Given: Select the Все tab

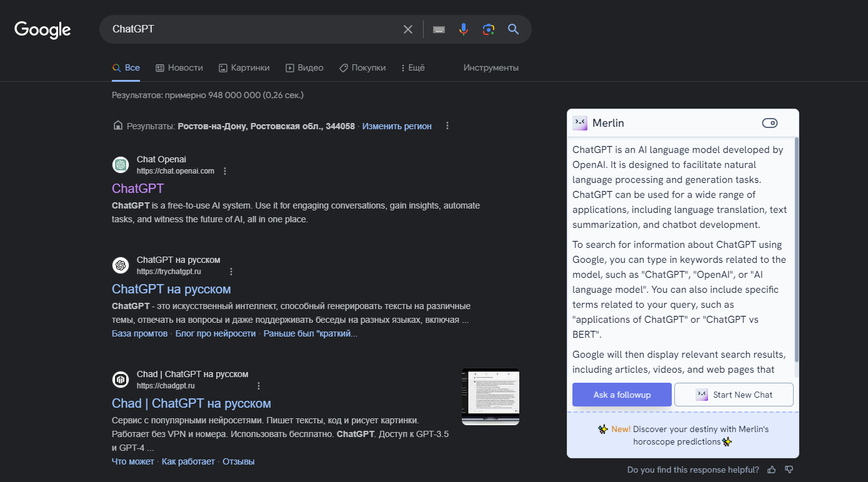Looking at the screenshot, I should pyautogui.click(x=126, y=67).
